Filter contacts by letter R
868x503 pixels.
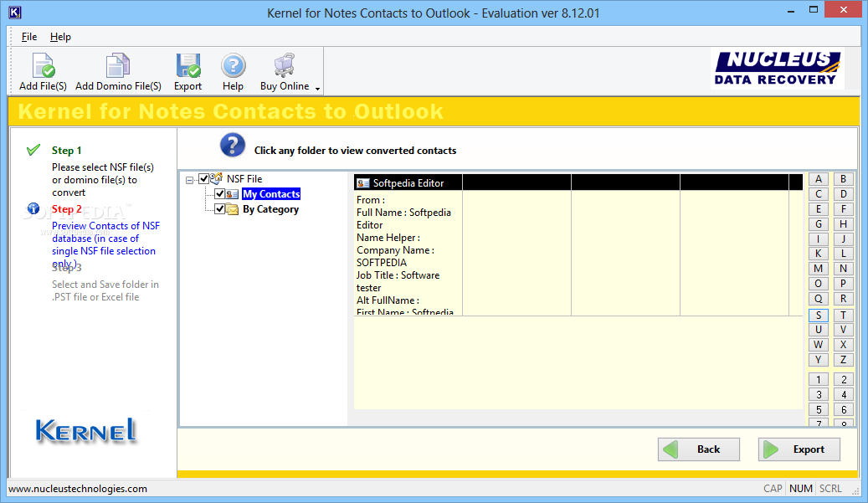843,299
